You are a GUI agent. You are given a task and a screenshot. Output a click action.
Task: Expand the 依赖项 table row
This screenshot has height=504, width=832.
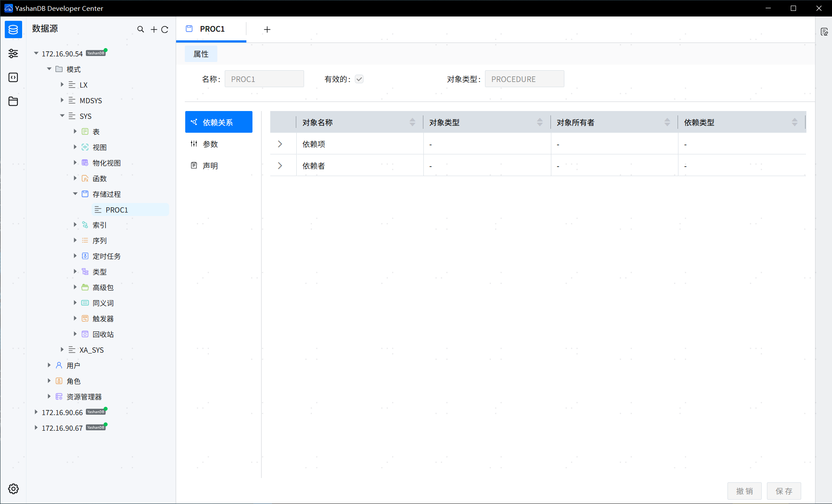click(280, 144)
